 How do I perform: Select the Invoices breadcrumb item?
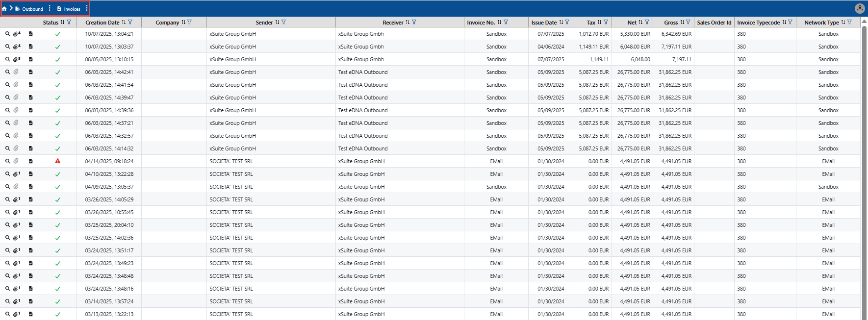72,9
